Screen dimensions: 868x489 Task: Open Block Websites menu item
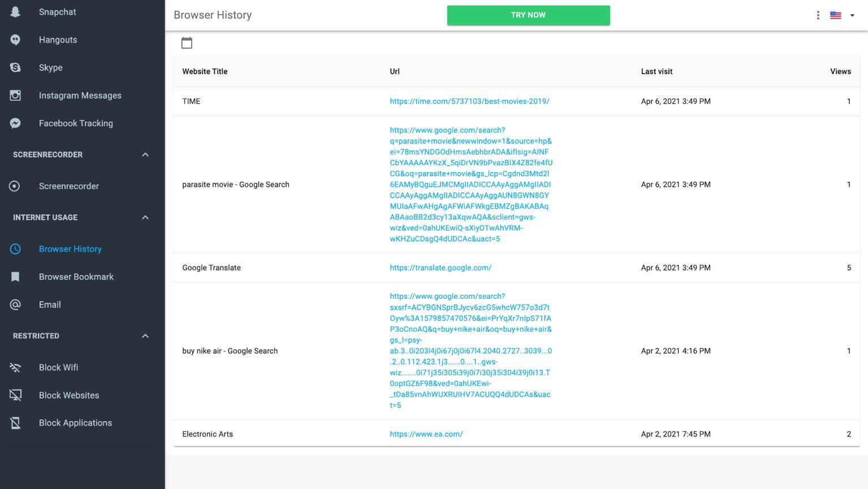(x=68, y=395)
